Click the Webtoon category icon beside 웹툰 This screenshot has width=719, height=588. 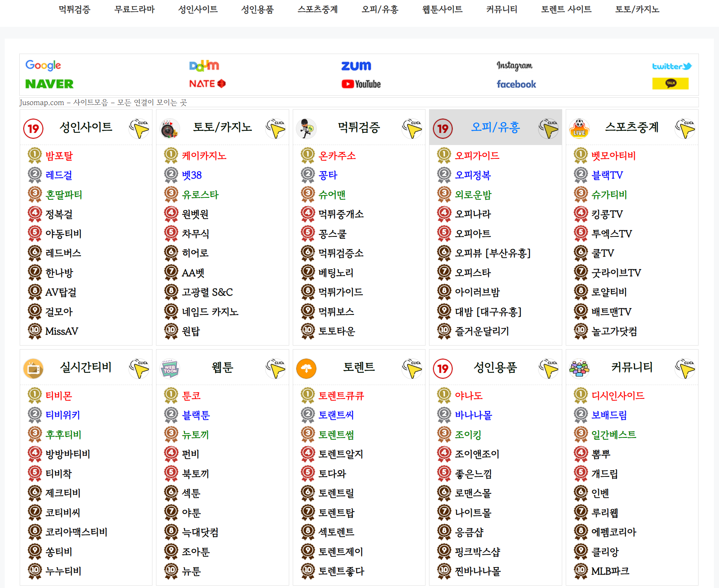click(x=170, y=368)
